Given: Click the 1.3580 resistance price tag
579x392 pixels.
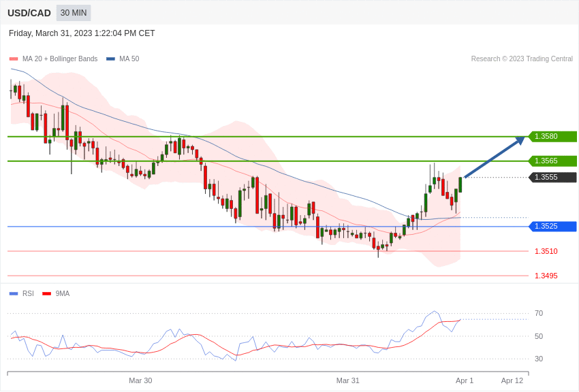Looking at the screenshot, I should [552, 136].
